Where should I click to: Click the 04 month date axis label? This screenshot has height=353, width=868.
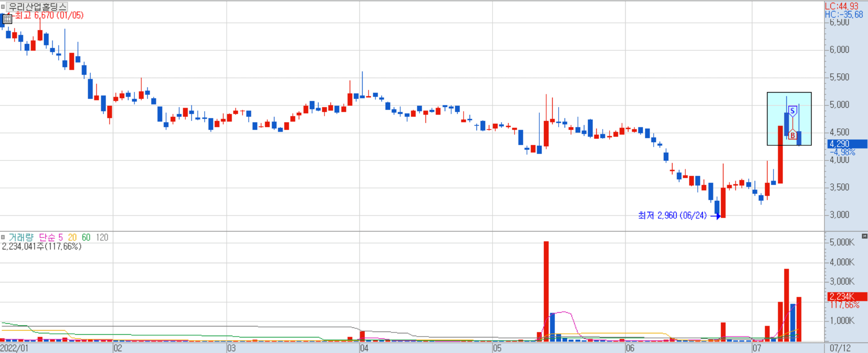tap(364, 348)
